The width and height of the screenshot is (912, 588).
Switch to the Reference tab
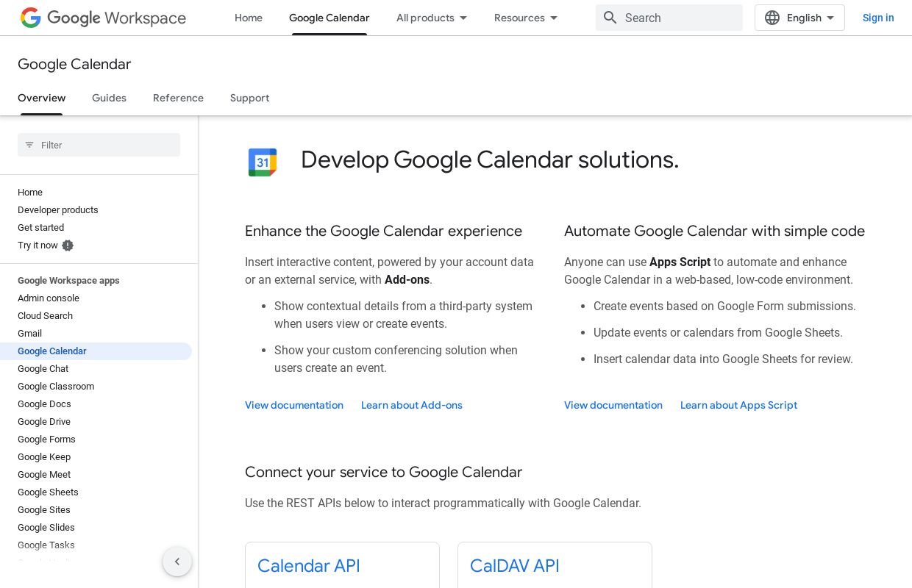pos(178,98)
